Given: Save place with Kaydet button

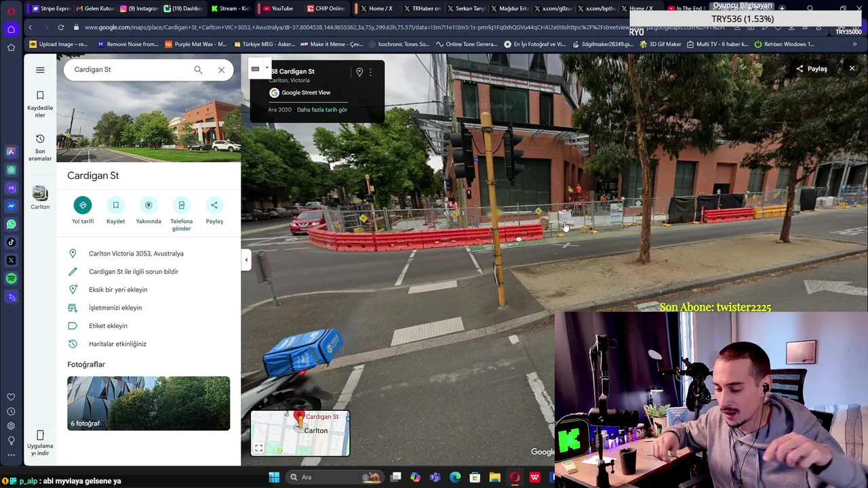Looking at the screenshot, I should [115, 211].
